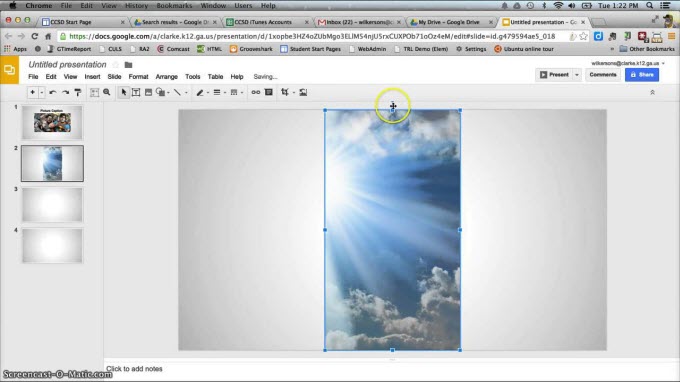Click the Present button
This screenshot has height=382, width=680.
point(554,75)
